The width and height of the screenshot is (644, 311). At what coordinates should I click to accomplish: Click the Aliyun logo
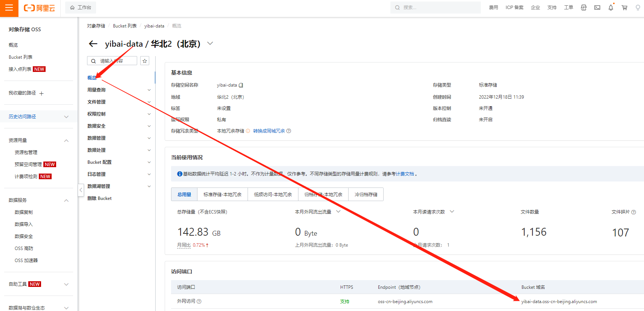[40, 8]
